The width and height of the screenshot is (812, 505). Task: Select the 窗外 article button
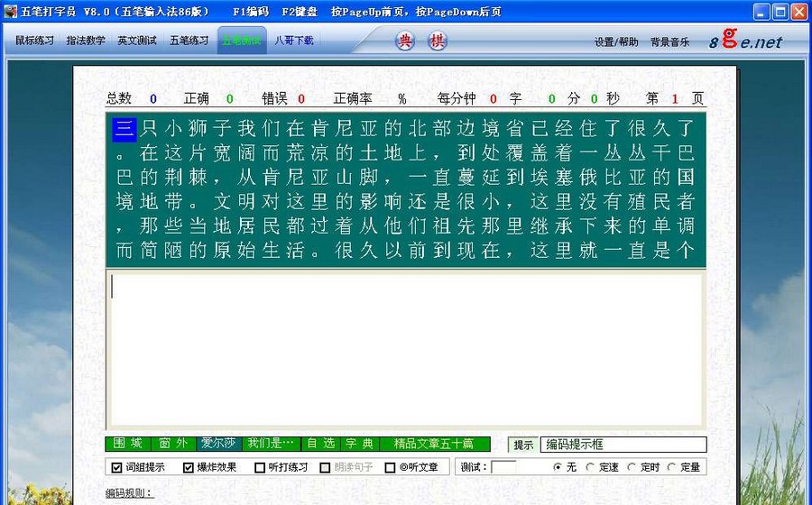pyautogui.click(x=173, y=444)
